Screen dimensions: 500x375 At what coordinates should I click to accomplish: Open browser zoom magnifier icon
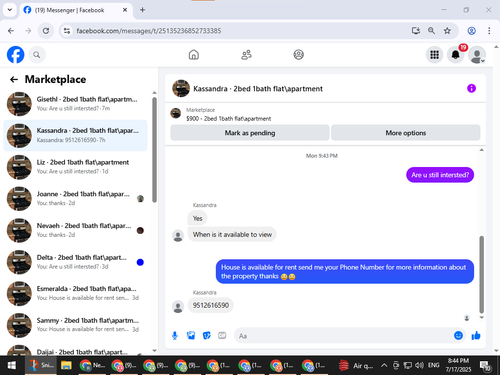431,31
